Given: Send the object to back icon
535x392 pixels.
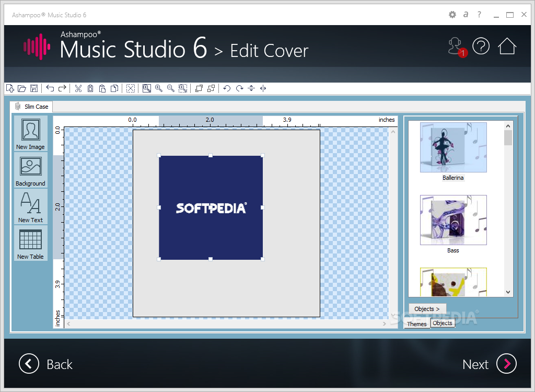Looking at the screenshot, I should point(211,88).
